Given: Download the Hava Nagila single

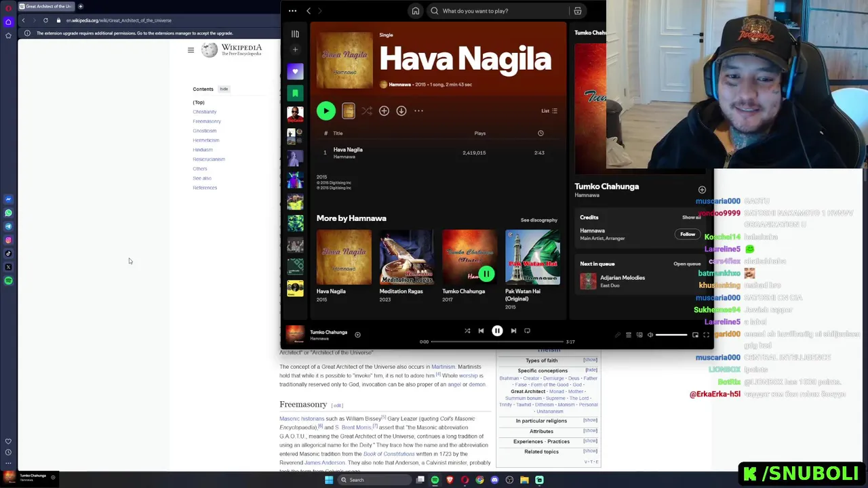Looking at the screenshot, I should (x=401, y=110).
